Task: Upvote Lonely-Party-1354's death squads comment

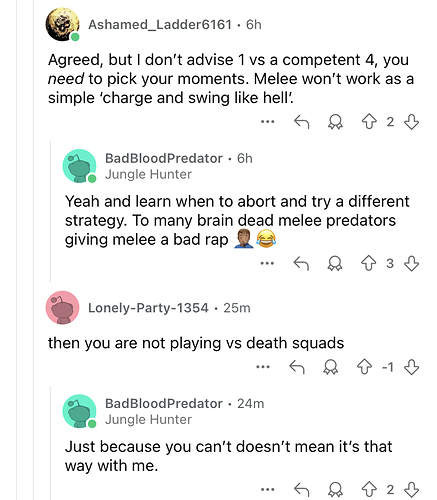Action: (364, 367)
